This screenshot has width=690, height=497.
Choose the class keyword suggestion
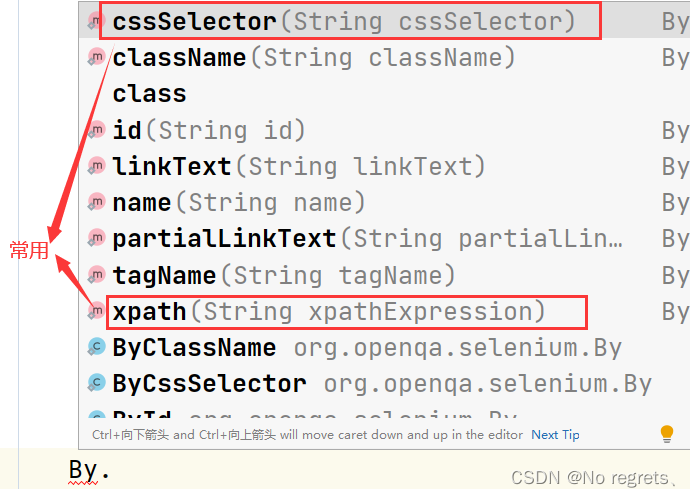pos(384,93)
